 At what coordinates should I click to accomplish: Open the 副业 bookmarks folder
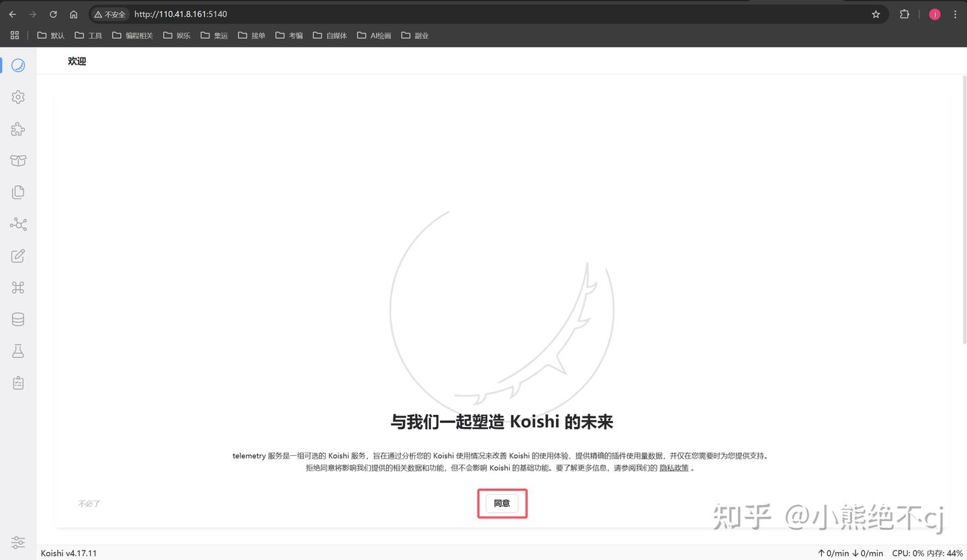click(x=415, y=36)
